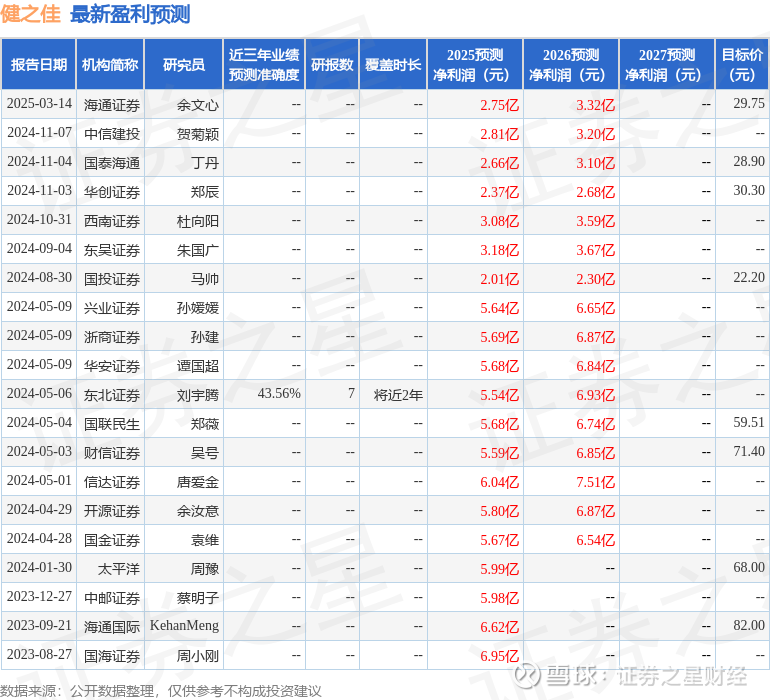Select the 国海证券 institution cell

pos(112,656)
